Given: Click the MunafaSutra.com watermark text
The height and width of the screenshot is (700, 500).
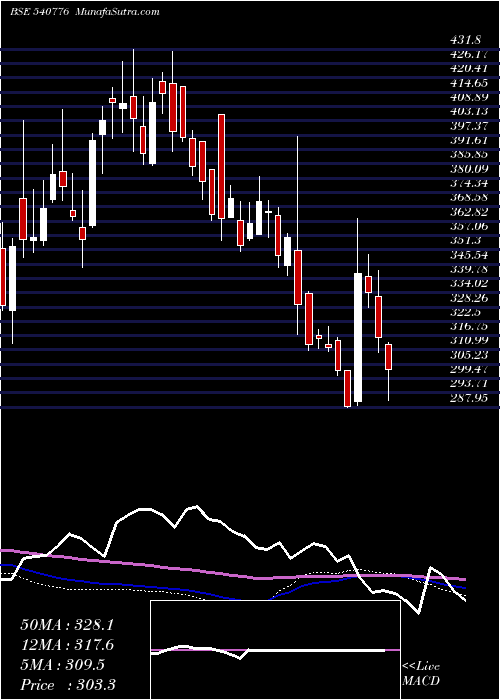Looking at the screenshot, I should click(118, 12).
